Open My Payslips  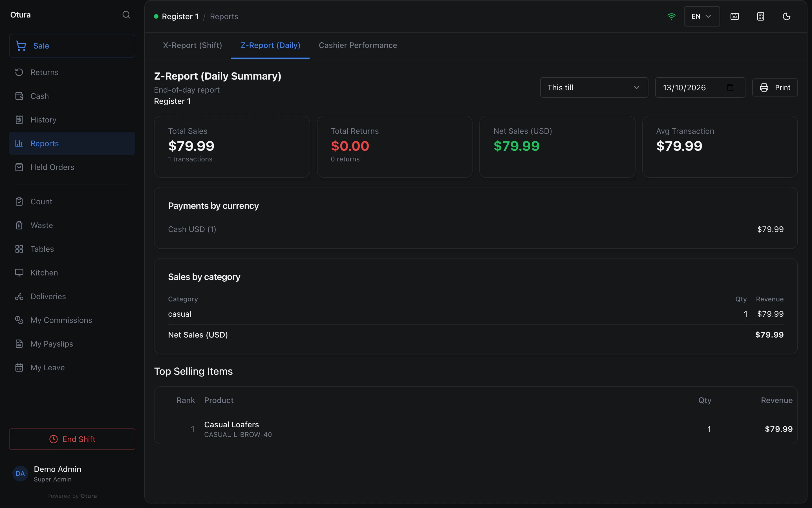72,344
